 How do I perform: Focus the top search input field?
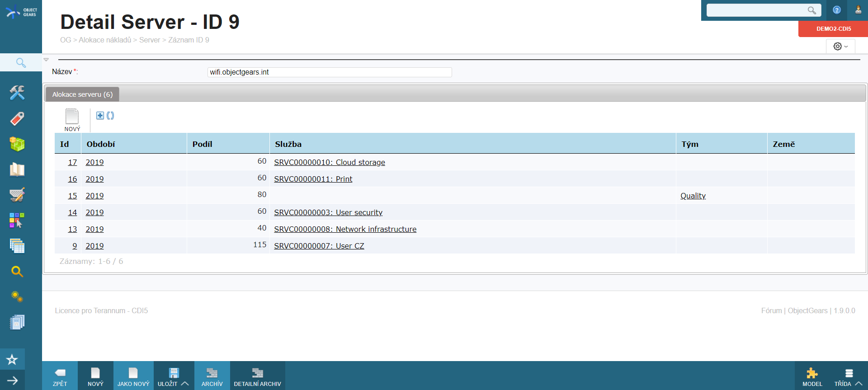click(758, 10)
